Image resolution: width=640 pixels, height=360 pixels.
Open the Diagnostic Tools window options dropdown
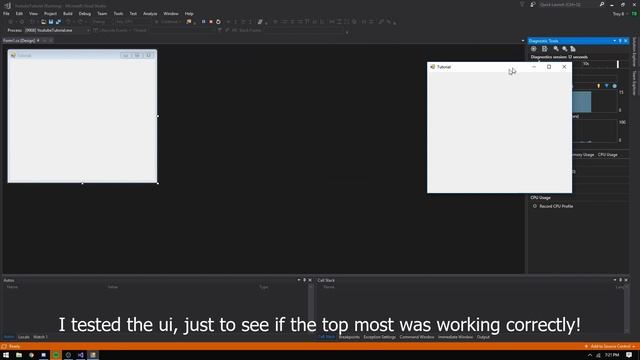point(614,41)
